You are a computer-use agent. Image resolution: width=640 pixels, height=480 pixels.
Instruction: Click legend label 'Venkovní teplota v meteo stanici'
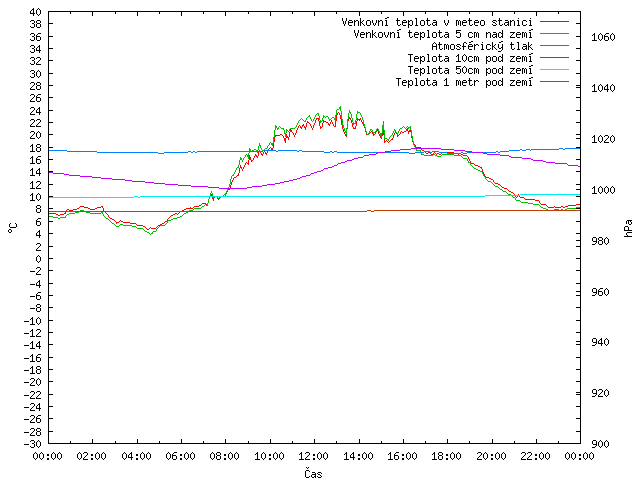pyautogui.click(x=437, y=22)
